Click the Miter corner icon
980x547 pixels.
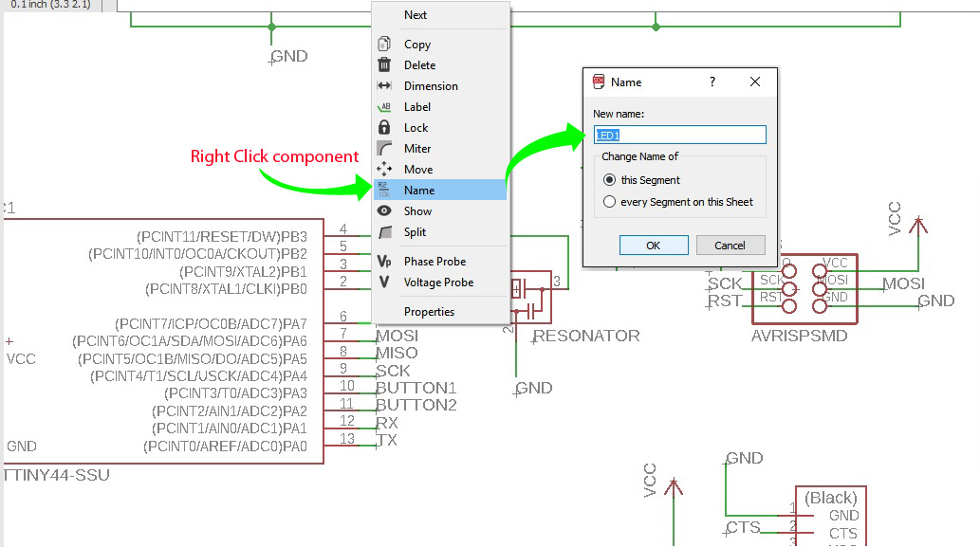(384, 149)
